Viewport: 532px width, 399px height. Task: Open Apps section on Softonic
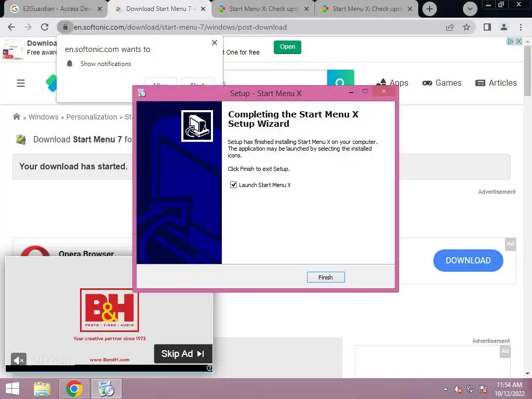pyautogui.click(x=392, y=83)
